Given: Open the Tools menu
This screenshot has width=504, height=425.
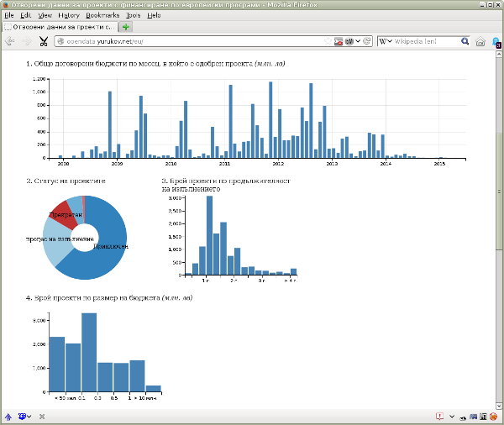Looking at the screenshot, I should click(133, 15).
